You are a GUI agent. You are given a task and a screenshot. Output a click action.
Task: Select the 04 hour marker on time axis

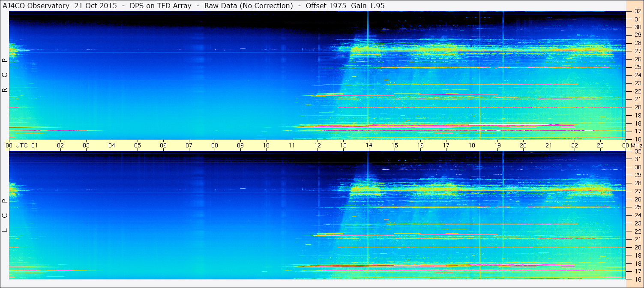click(112, 145)
